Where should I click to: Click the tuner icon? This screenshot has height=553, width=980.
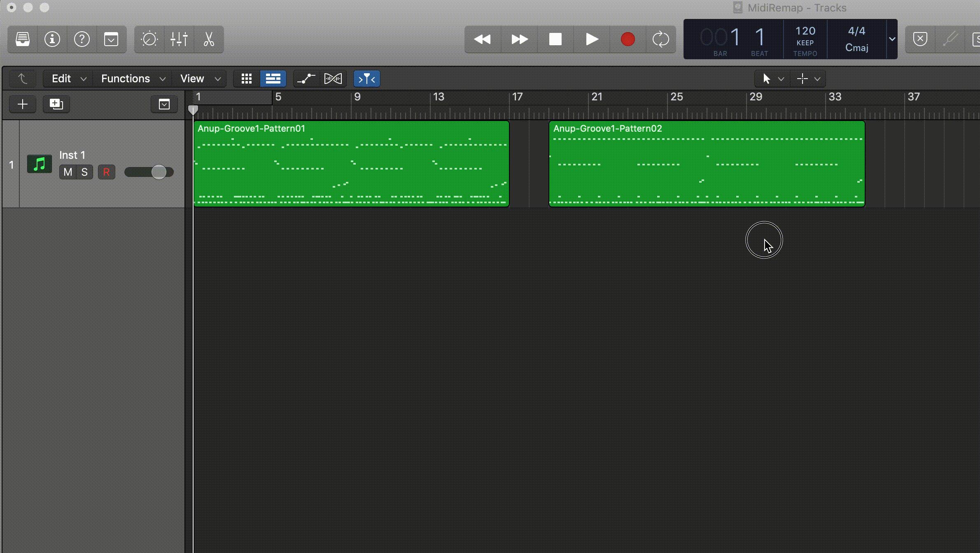[950, 39]
